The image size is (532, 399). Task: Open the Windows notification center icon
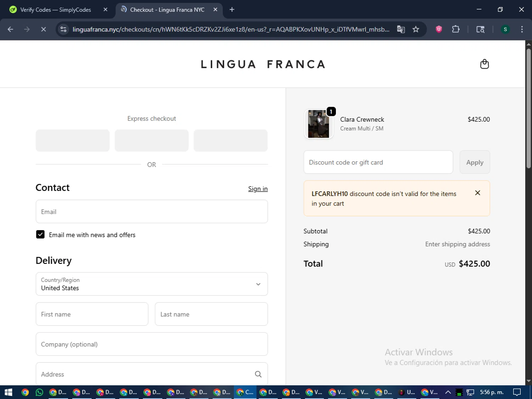tap(517, 392)
